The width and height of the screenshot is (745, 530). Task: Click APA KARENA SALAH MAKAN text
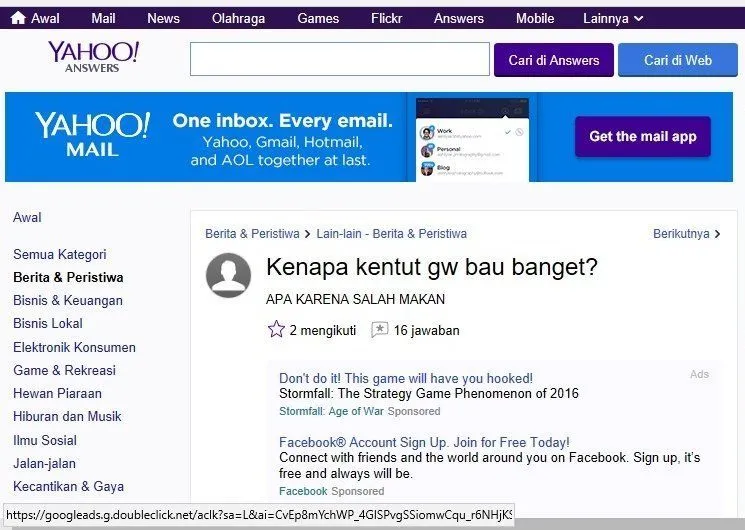click(355, 299)
